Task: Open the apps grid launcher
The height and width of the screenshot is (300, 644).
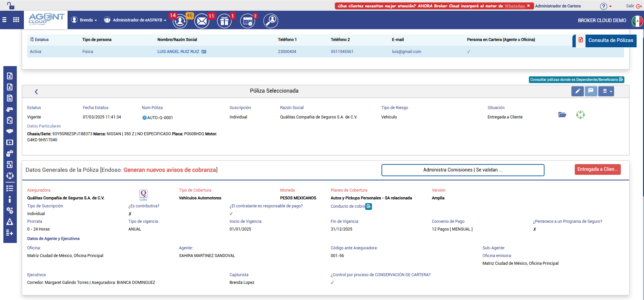Action: click(x=16, y=20)
